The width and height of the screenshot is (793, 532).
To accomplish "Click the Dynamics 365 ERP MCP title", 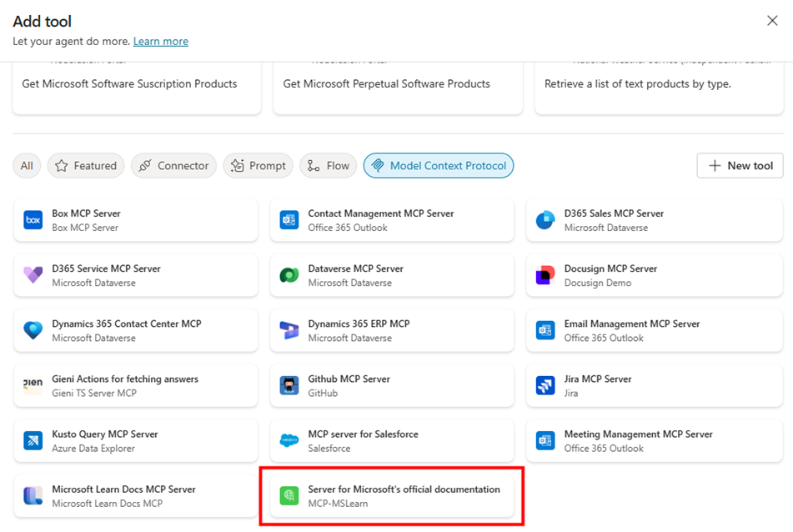I will click(x=359, y=324).
